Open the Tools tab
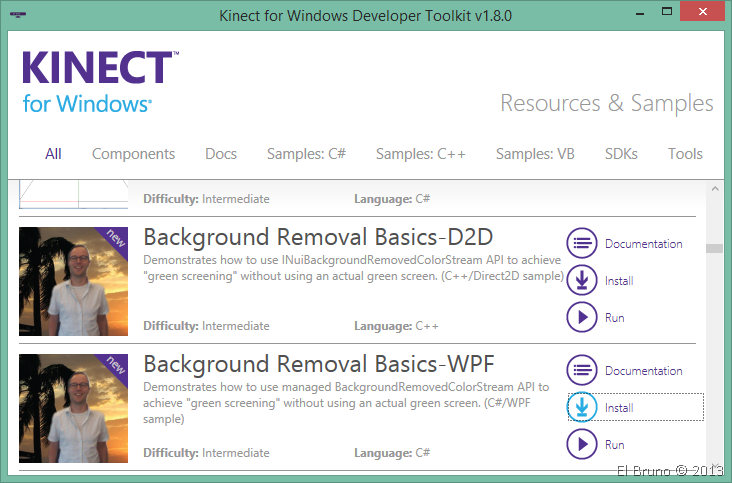 click(685, 154)
